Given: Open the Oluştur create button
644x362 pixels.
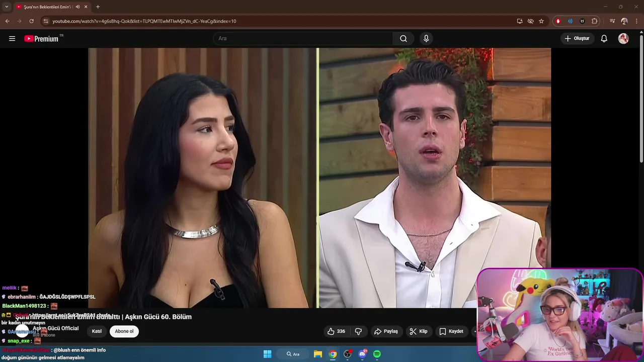Looking at the screenshot, I should pyautogui.click(x=578, y=39).
